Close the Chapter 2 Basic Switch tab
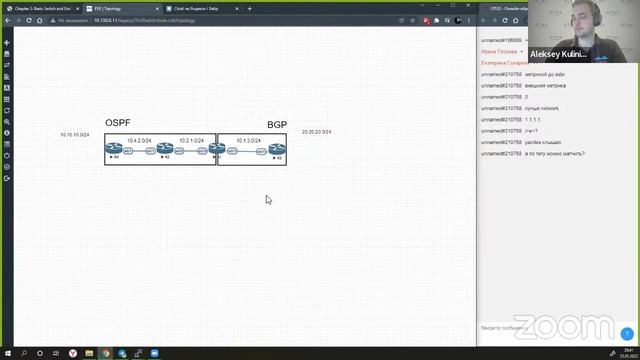The width and height of the screenshot is (640, 360). [78, 9]
